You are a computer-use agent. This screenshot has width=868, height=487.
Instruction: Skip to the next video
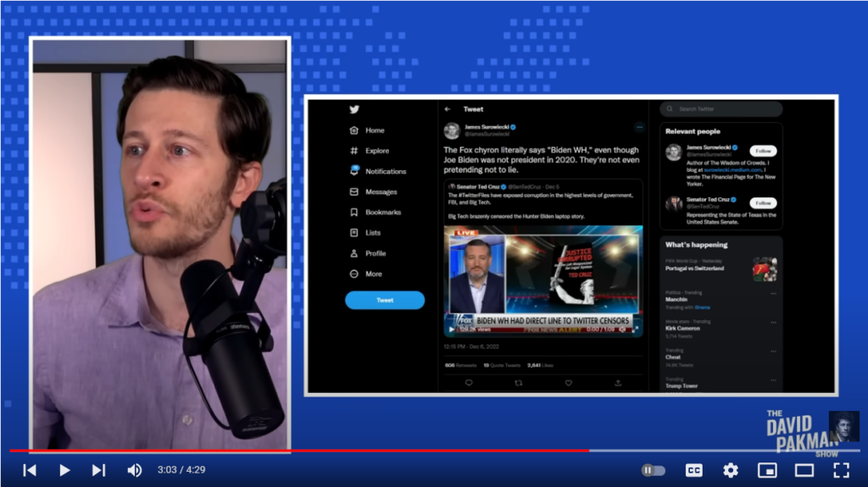coord(98,470)
